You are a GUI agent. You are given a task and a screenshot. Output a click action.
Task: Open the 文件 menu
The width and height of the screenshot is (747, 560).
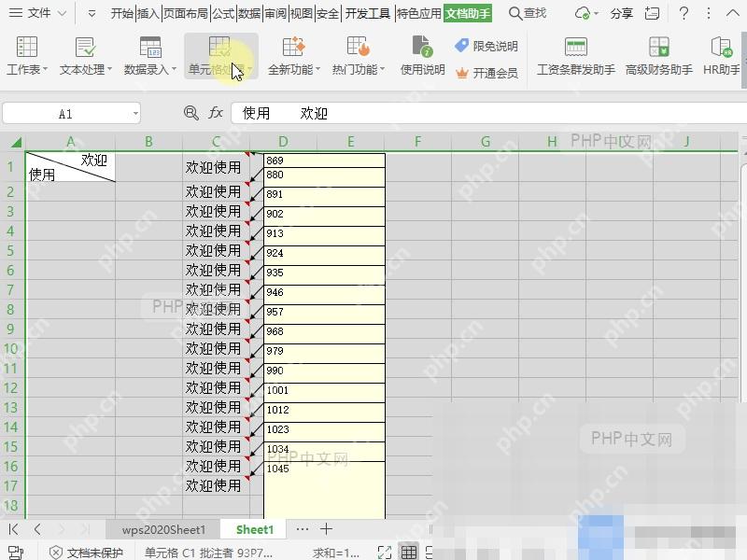point(30,13)
